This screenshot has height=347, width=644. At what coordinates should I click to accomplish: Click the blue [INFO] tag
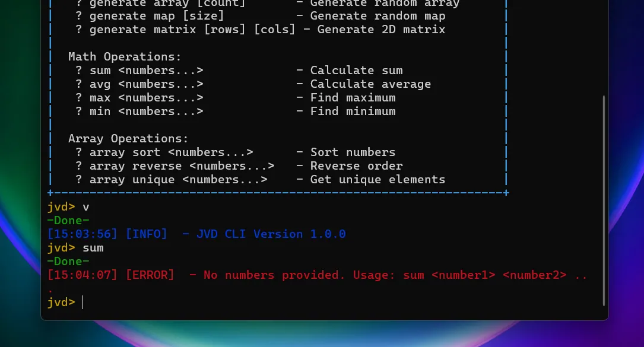(146, 234)
